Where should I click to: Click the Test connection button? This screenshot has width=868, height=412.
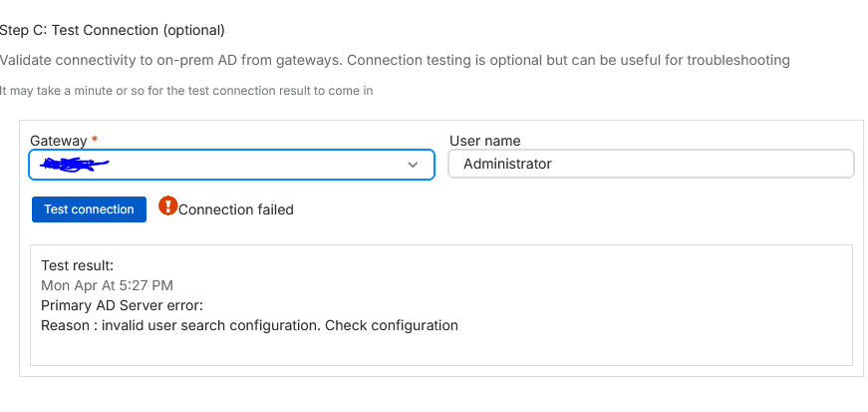click(89, 209)
